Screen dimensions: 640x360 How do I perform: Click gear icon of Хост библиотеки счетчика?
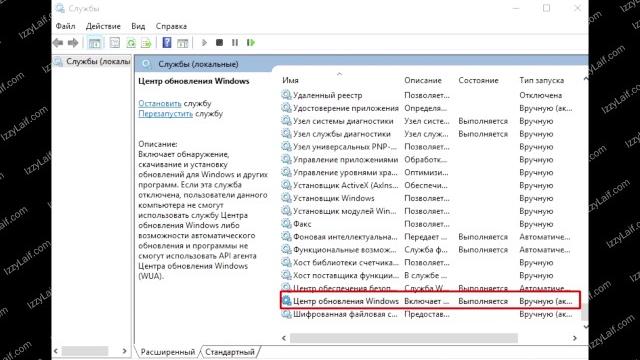point(286,262)
